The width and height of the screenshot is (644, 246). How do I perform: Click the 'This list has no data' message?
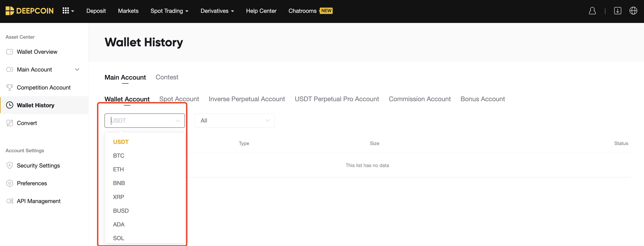pyautogui.click(x=367, y=165)
